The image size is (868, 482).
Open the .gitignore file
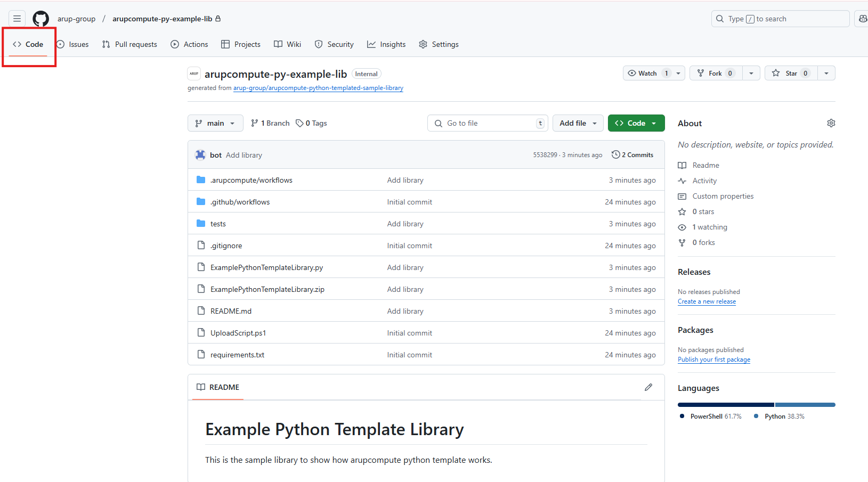tap(226, 246)
